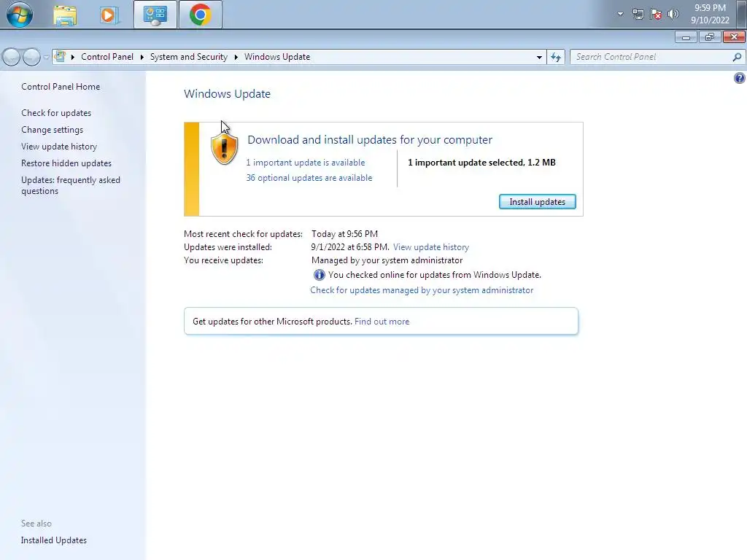Close the Windows Update window

point(734,37)
